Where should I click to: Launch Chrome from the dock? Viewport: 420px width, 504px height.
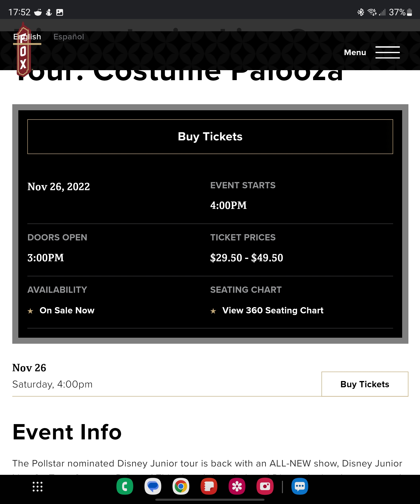(x=181, y=486)
